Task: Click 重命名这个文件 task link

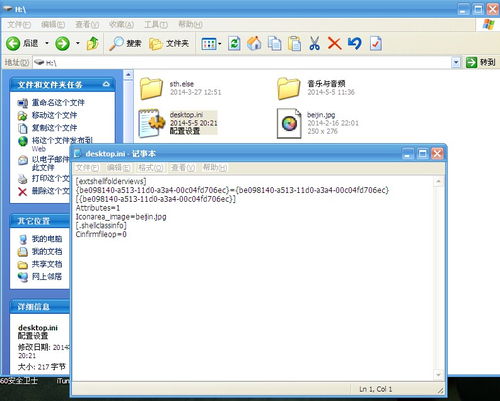Action: [x=58, y=103]
